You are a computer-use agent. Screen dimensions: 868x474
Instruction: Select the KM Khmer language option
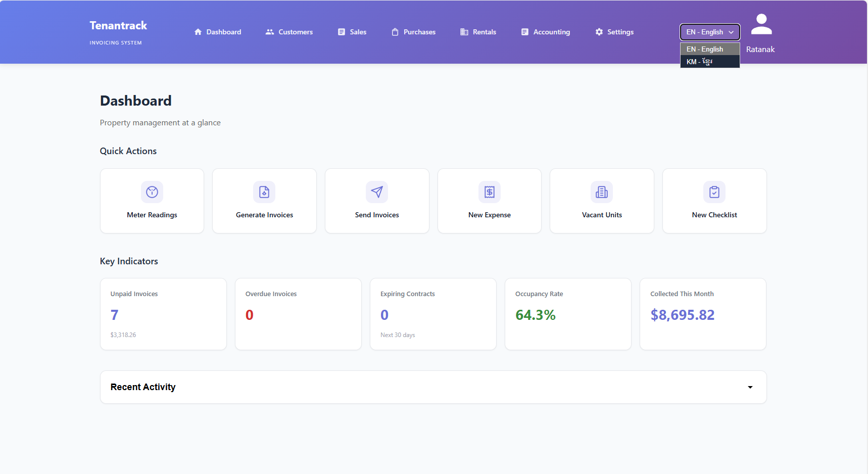710,62
